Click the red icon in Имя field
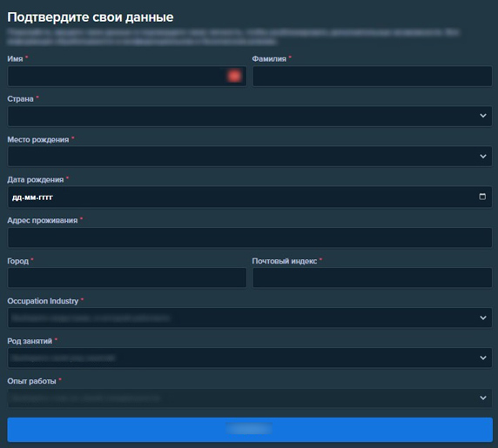 (234, 76)
